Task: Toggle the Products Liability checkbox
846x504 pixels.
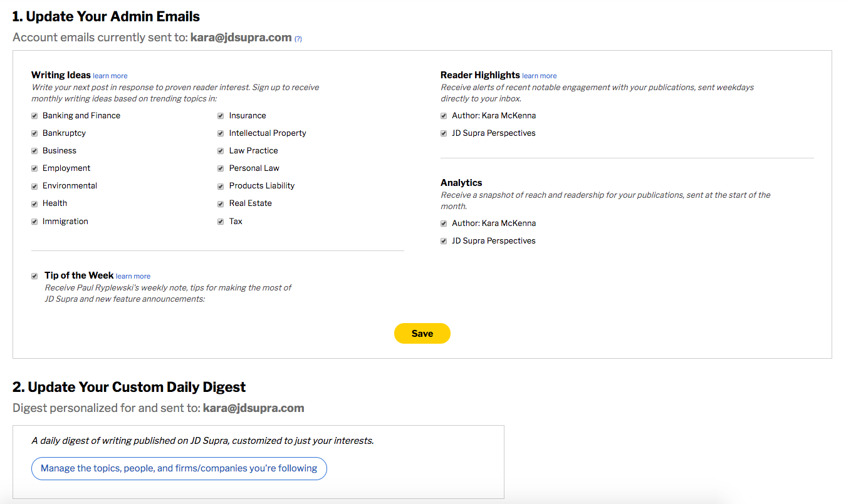Action: coord(221,186)
